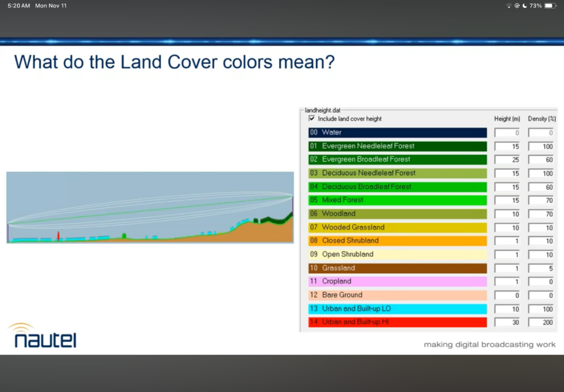Select the 00 Water color swatch
Screen dimensions: 564x392
click(x=397, y=133)
